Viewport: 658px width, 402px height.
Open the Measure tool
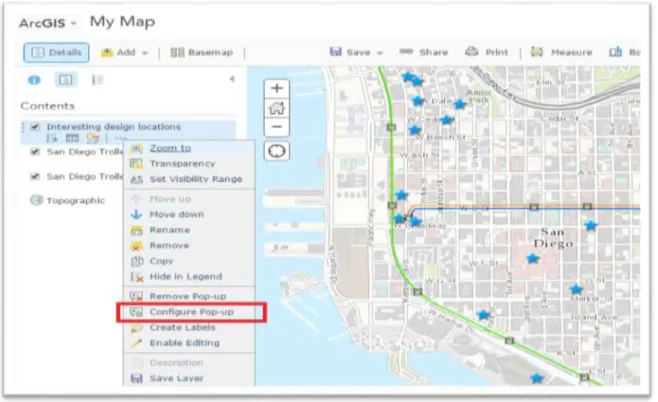(561, 52)
